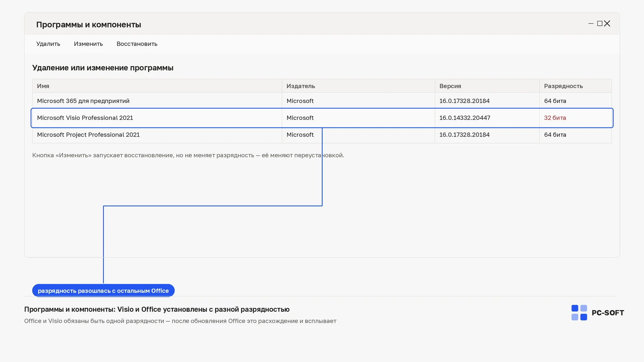Click the hint text about кнопка «Изменить»
Image resolution: width=644 pixels, height=362 pixels.
(188, 155)
